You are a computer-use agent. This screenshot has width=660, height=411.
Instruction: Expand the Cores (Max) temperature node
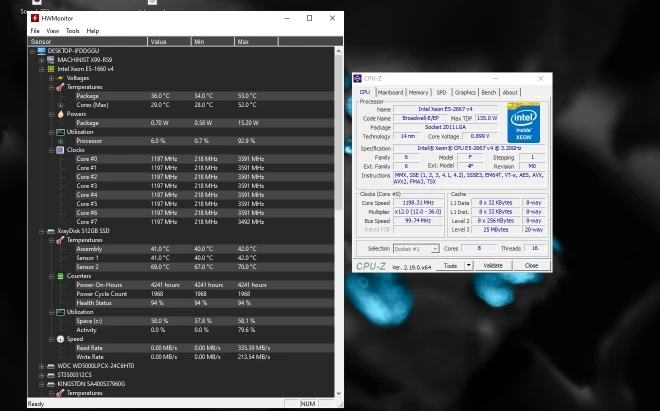(60, 105)
